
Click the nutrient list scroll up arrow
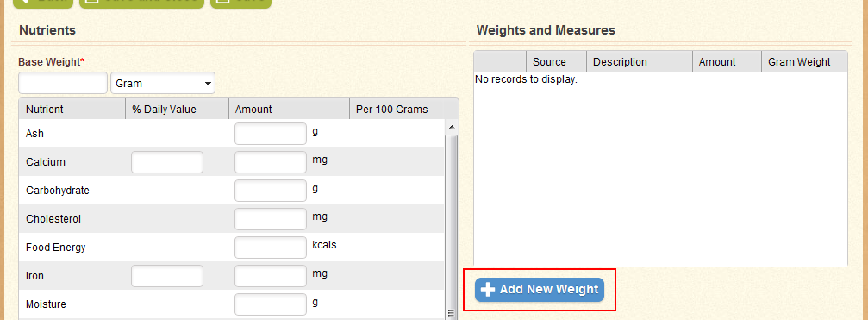[x=451, y=128]
